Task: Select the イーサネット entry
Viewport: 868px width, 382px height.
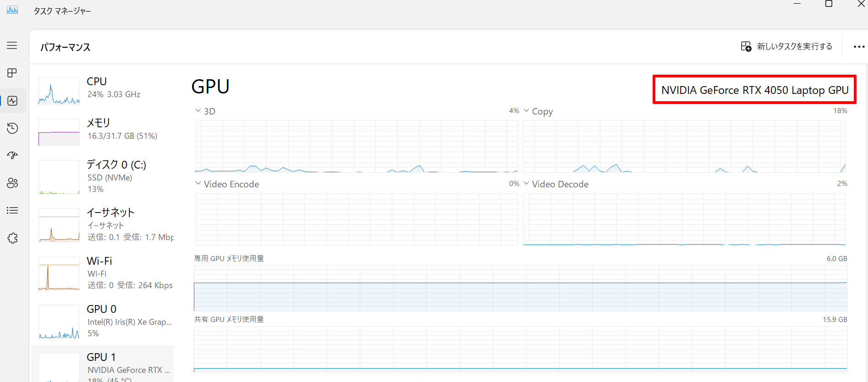Action: (104, 225)
